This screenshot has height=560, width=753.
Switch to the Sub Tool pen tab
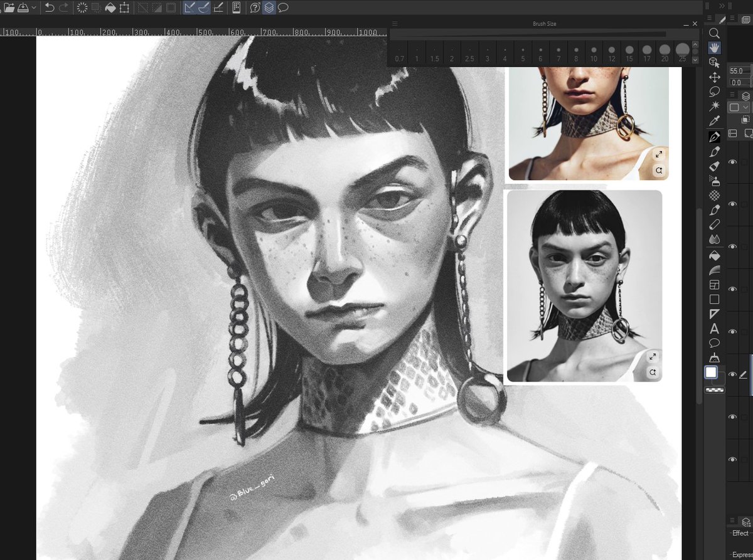click(722, 19)
